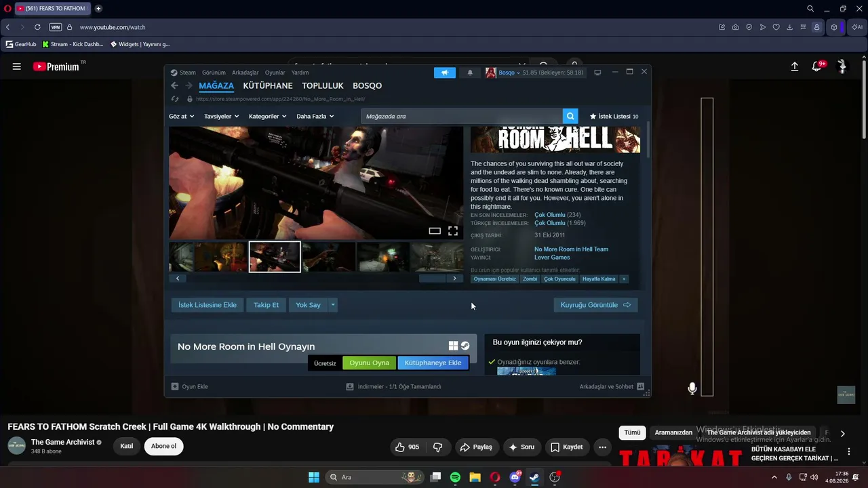Open the Windows Start menu
The image size is (868, 488).
pyautogui.click(x=314, y=477)
